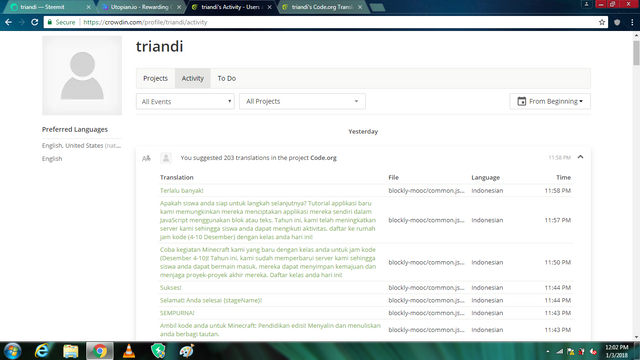Image resolution: width=640 pixels, height=360 pixels.
Task: Open the Windows Start menu
Action: (12, 351)
